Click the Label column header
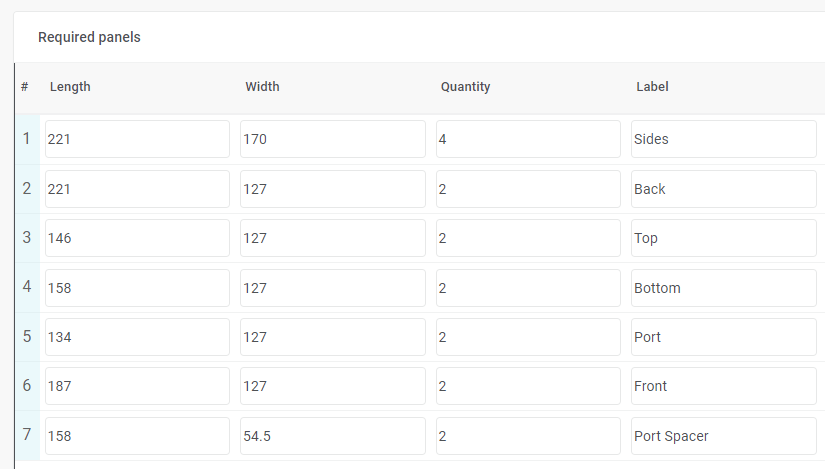Screen dimensions: 825x469 (652, 87)
